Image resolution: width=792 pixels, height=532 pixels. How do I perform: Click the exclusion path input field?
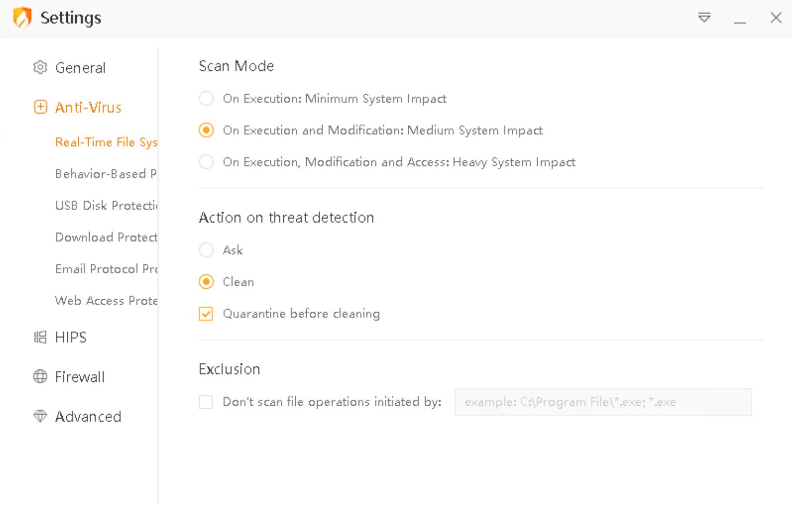[602, 402]
